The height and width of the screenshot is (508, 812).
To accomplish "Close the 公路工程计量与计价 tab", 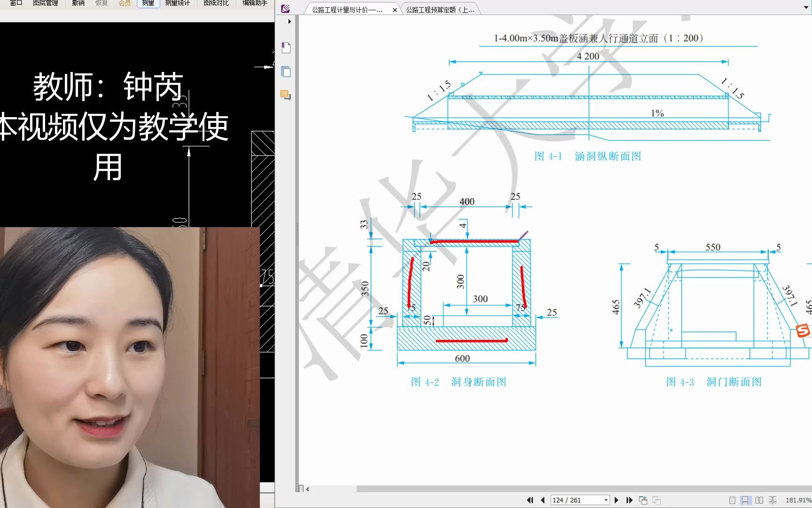I will (x=395, y=9).
